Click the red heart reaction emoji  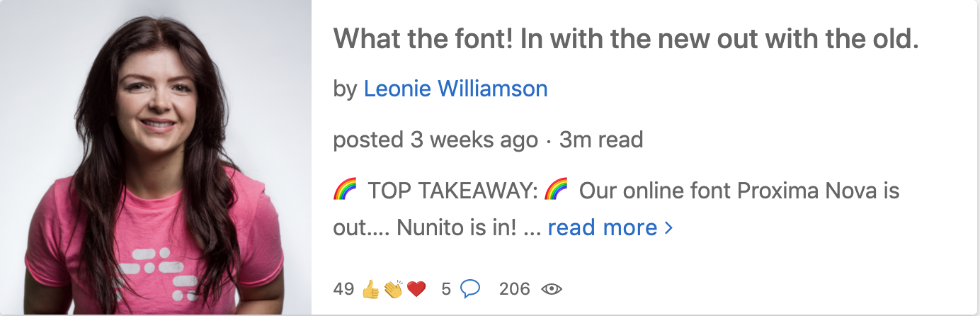tap(416, 289)
